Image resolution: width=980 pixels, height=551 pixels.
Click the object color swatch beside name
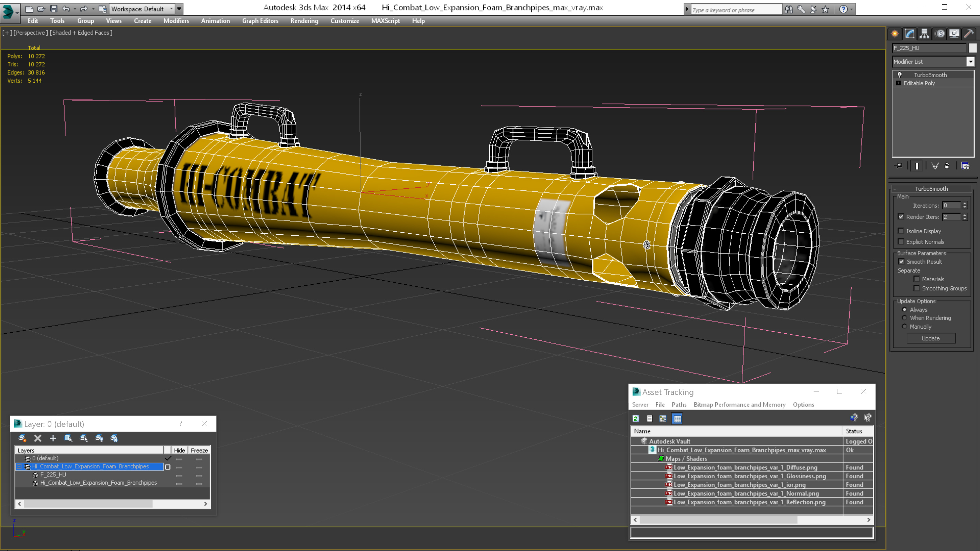pyautogui.click(x=973, y=48)
